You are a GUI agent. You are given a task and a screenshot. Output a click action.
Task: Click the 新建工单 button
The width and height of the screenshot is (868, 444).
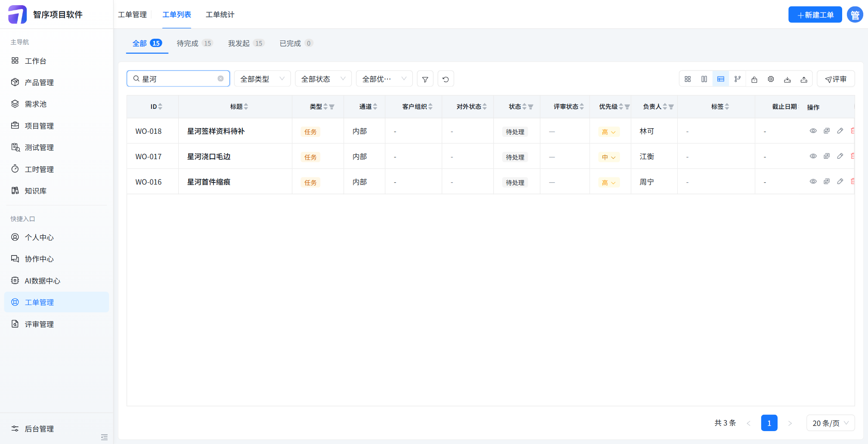[x=815, y=15]
